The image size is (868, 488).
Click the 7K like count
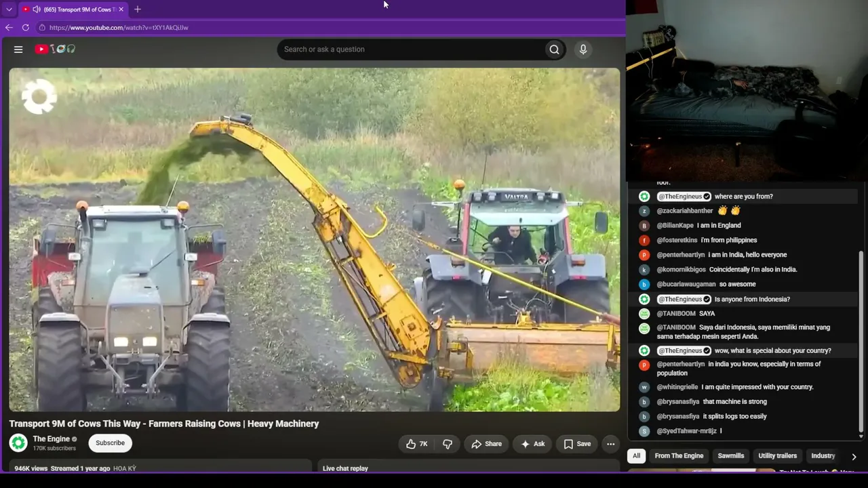(x=423, y=444)
